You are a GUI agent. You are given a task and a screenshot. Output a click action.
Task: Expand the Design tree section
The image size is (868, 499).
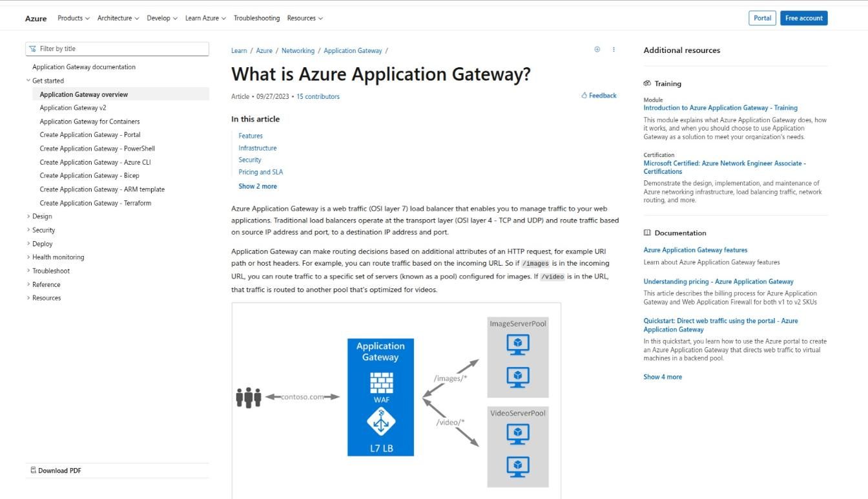click(x=39, y=217)
